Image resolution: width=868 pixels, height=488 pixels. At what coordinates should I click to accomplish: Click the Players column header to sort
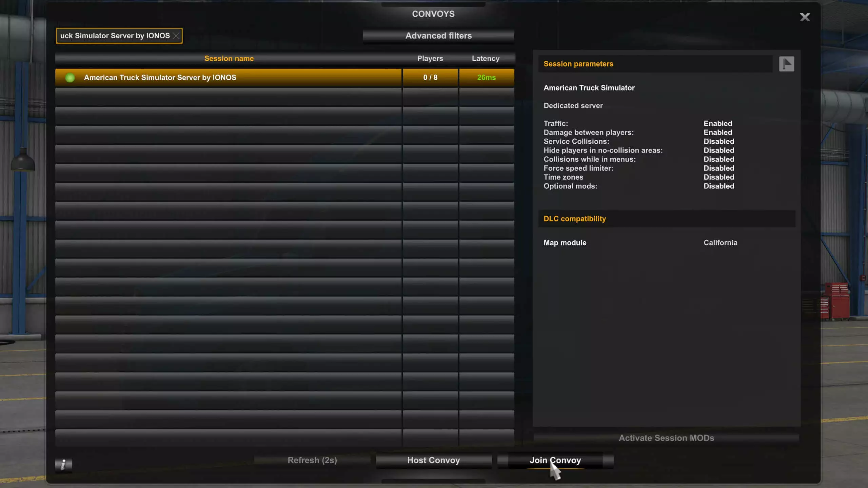click(x=430, y=58)
